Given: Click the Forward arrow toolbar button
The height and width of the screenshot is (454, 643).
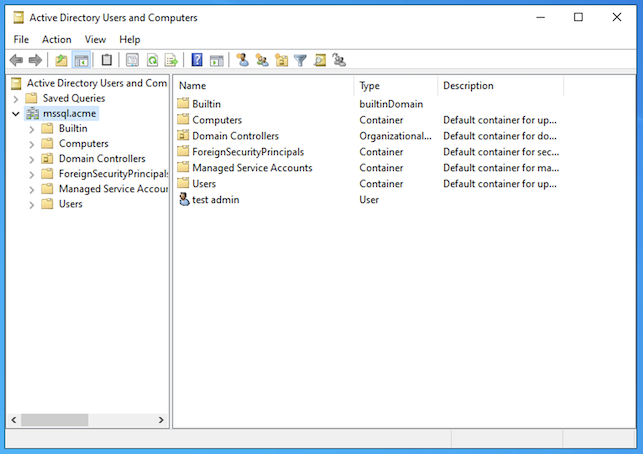Looking at the screenshot, I should [x=35, y=60].
